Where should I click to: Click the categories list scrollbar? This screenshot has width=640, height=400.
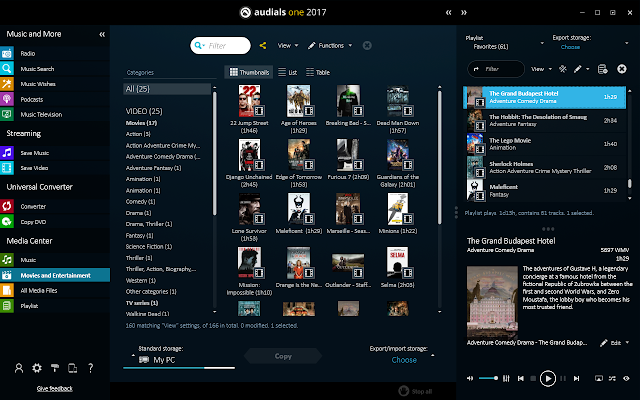[215, 153]
